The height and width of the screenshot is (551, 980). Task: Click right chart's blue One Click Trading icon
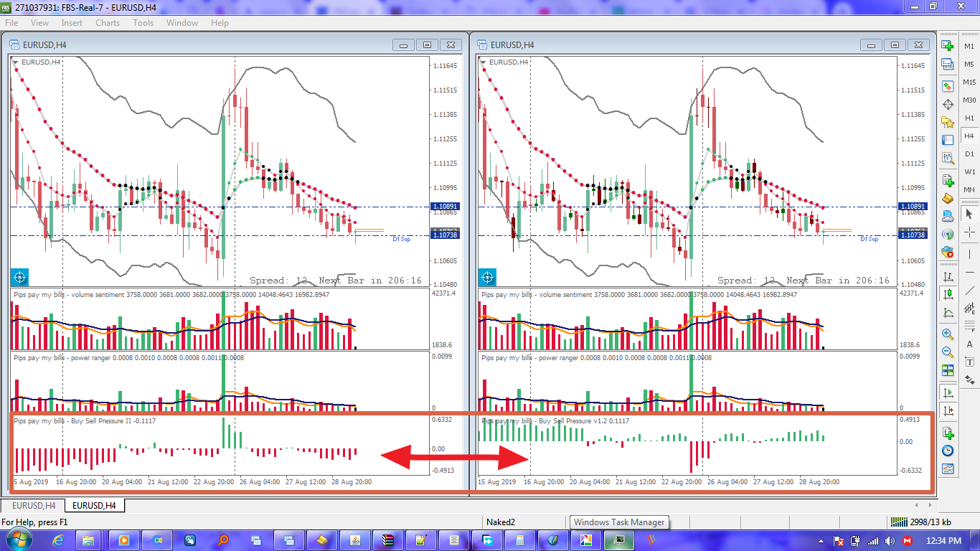tap(488, 276)
